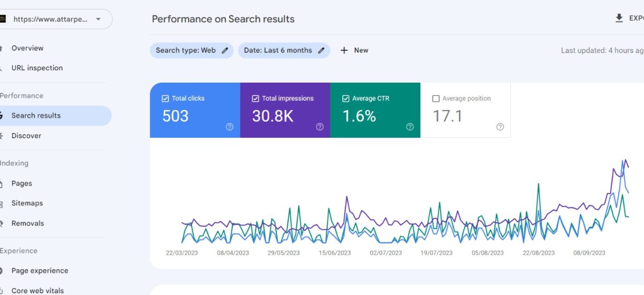Screen dimensions: 644x295
Task: Click the help icon on Average position card
Action: point(500,127)
